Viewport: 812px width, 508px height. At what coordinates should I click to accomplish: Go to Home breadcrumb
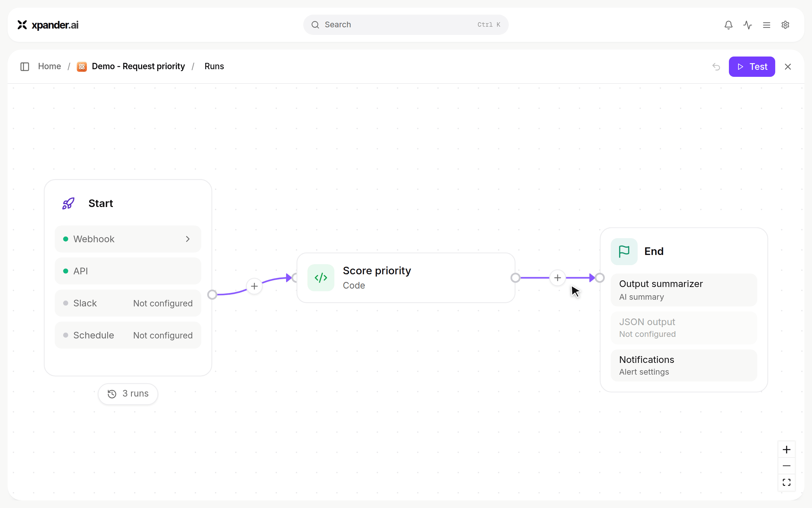tap(49, 67)
